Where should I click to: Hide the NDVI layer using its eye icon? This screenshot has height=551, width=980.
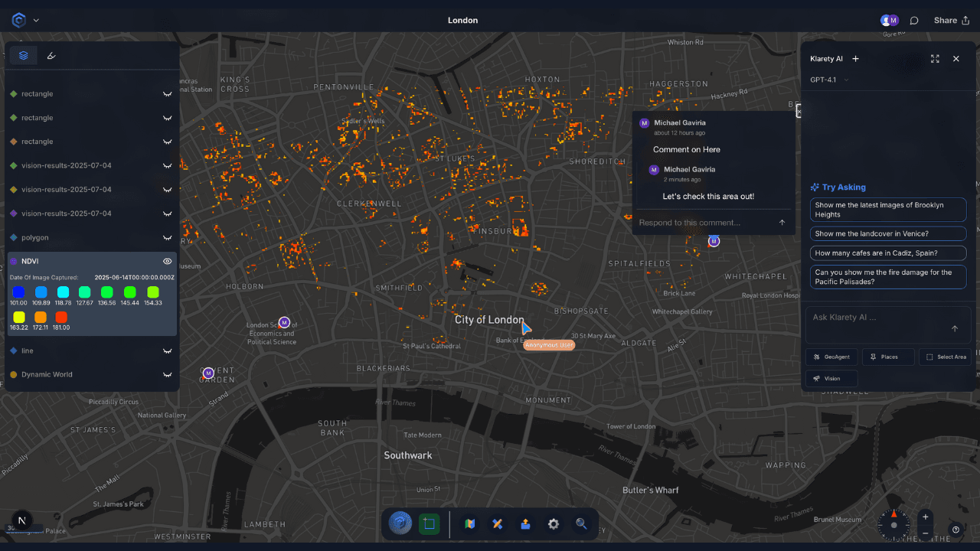(x=167, y=262)
